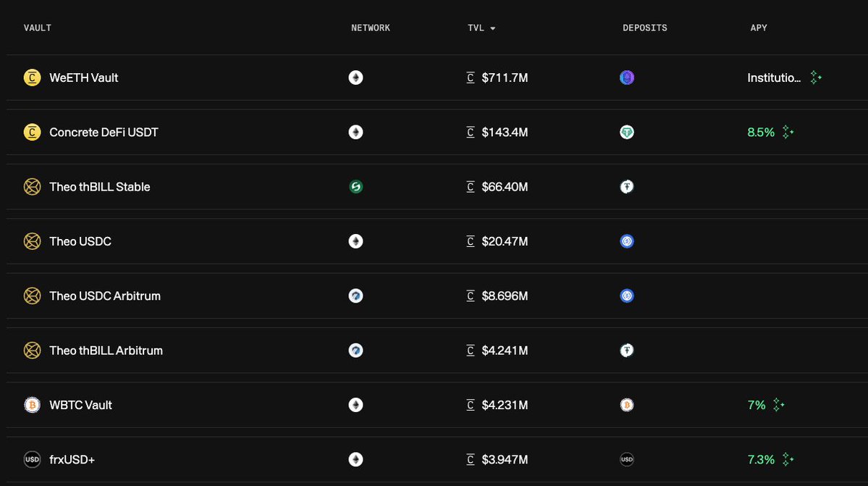This screenshot has height=486, width=868.
Task: Click the Theo thBILL Stable vault logo
Action: coord(32,187)
